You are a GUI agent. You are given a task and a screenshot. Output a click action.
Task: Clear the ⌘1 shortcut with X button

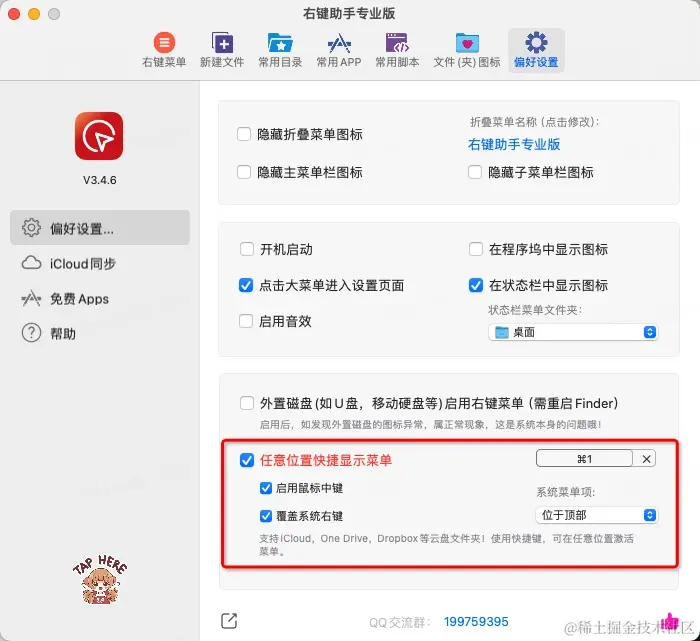[646, 459]
